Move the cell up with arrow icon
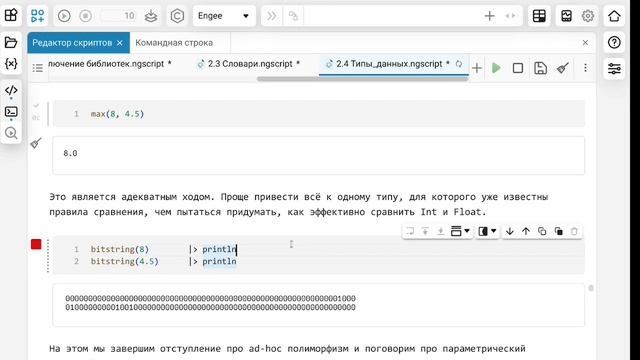The width and height of the screenshot is (640, 360). click(526, 231)
